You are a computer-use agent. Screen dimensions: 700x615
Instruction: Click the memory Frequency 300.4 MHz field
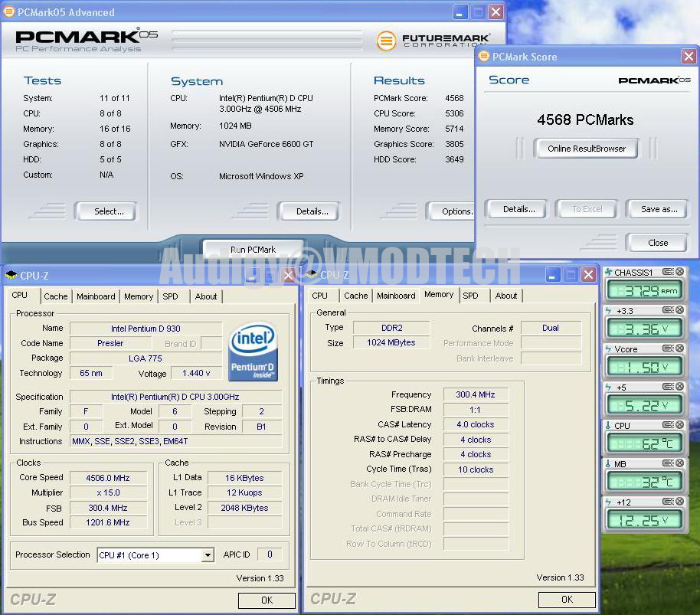(x=476, y=394)
